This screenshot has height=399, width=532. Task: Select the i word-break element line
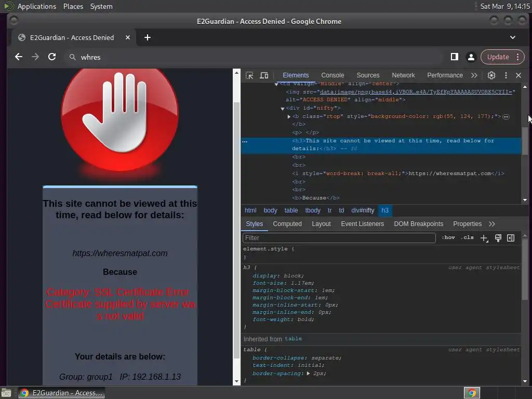[398, 174]
